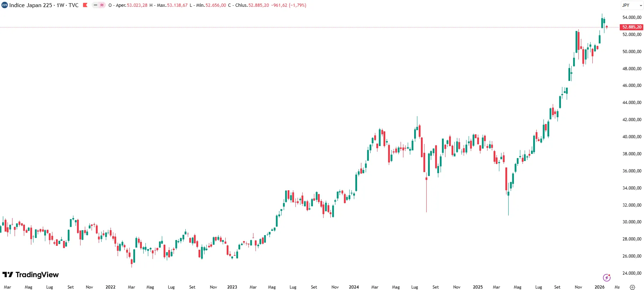Screen dimensions: 644x290
Task: Click the Japan 225 symbol logo badge
Action: coord(5,5)
